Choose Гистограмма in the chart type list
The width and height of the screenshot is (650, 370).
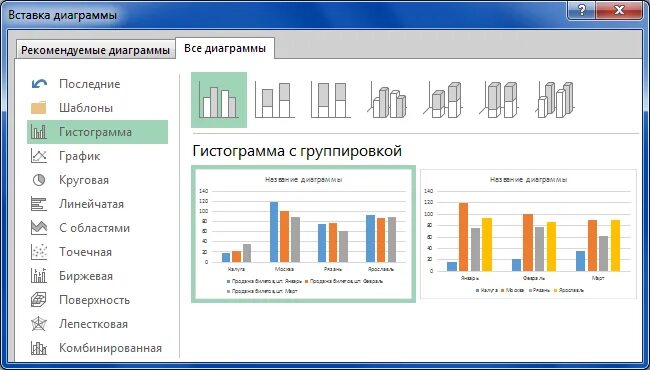(97, 132)
